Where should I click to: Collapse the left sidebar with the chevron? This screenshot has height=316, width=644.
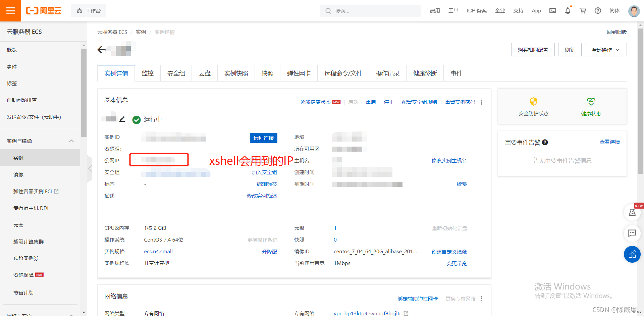[x=90, y=168]
